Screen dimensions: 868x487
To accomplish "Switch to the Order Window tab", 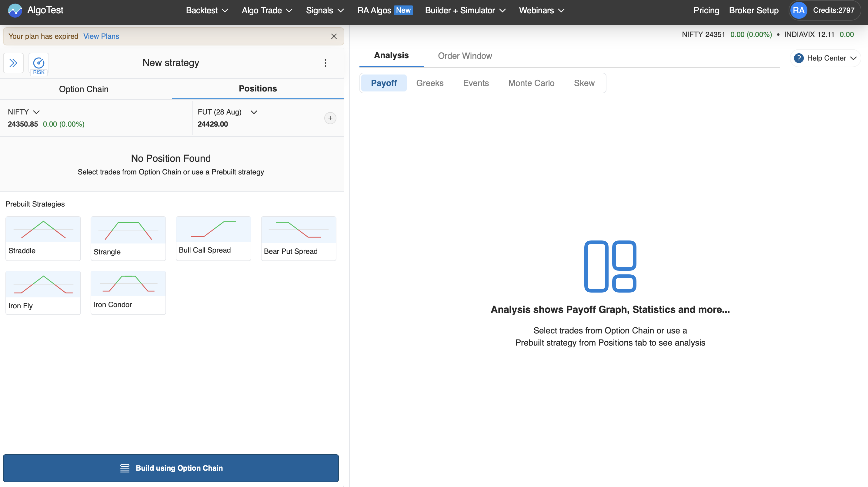I will point(465,56).
